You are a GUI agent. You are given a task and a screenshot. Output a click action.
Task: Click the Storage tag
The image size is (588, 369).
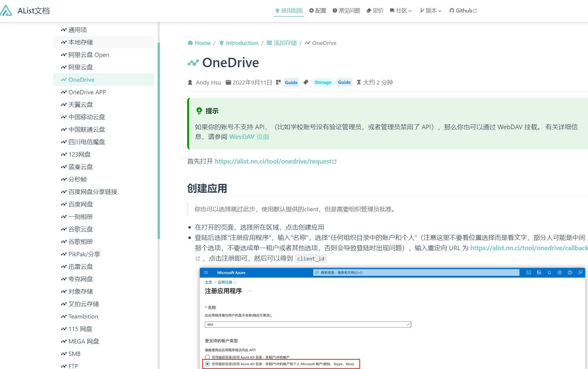click(323, 82)
